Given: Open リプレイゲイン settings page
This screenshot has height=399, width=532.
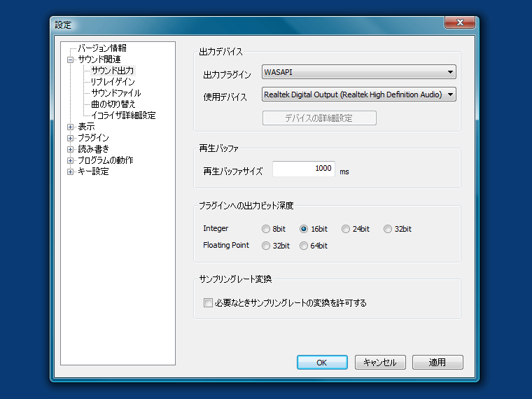Looking at the screenshot, I should pyautogui.click(x=113, y=82).
